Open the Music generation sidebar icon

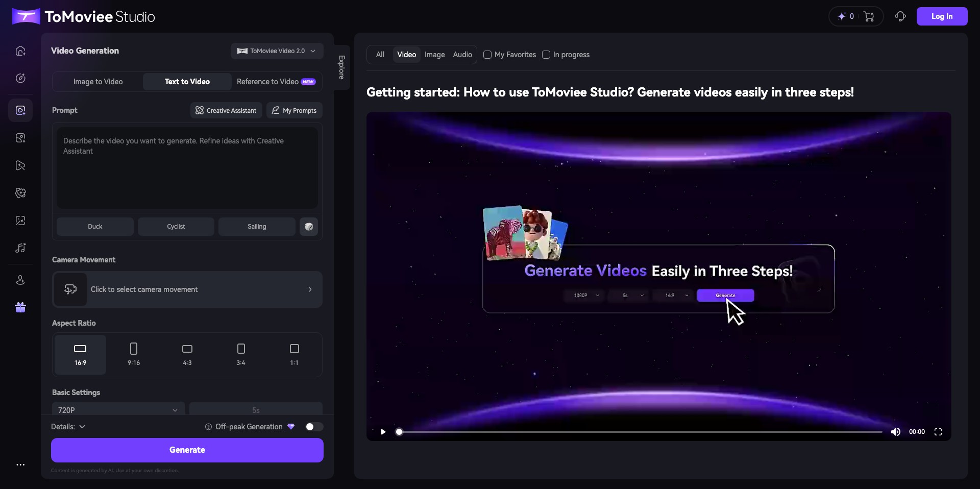coord(20,248)
